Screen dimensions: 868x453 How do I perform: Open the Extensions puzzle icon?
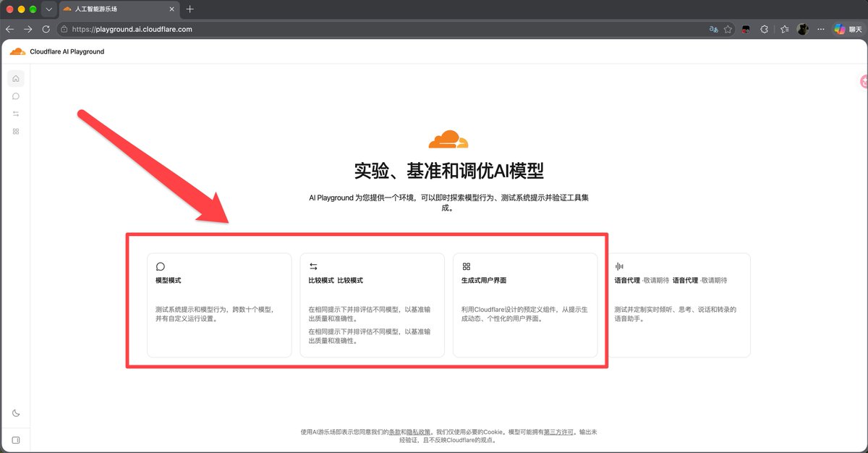click(765, 30)
